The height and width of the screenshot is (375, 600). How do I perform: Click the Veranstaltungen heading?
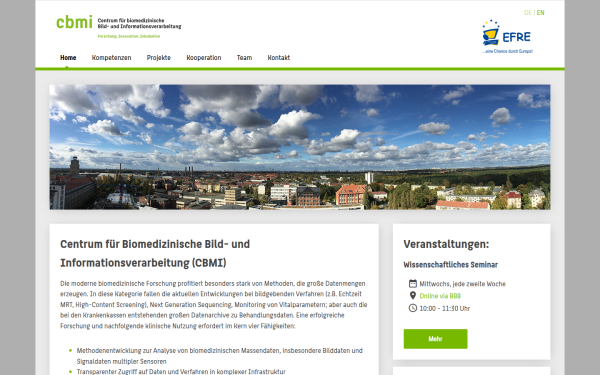pyautogui.click(x=446, y=244)
